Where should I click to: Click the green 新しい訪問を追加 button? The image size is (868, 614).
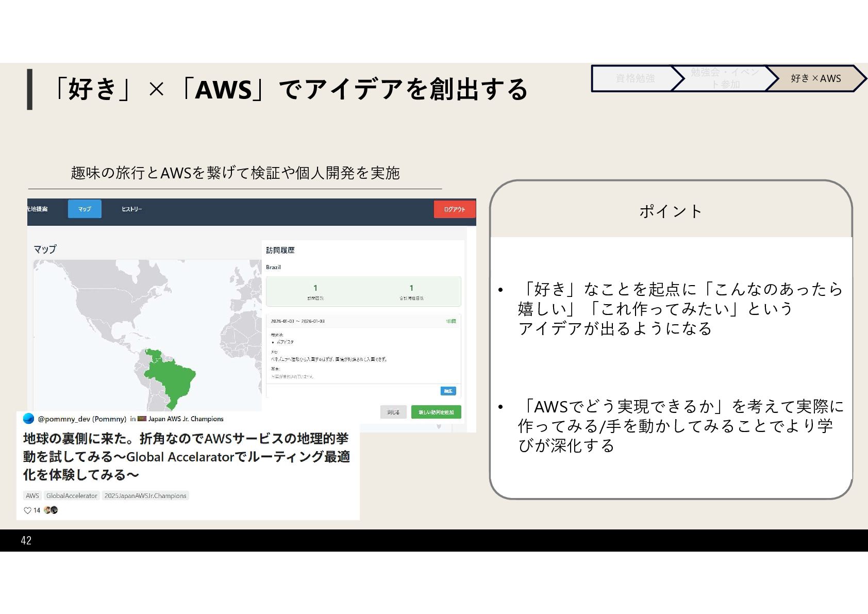point(436,412)
